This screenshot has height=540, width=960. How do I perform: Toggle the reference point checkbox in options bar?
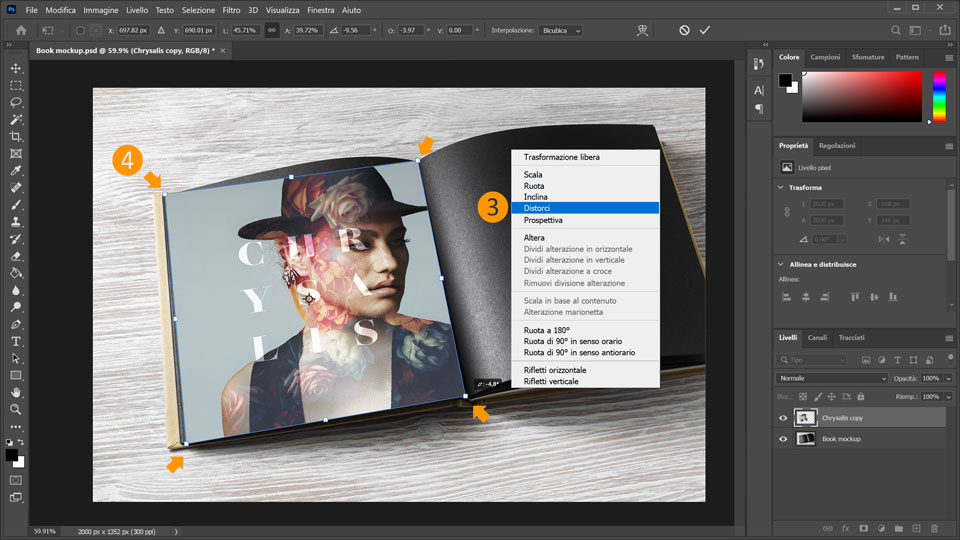(80, 30)
